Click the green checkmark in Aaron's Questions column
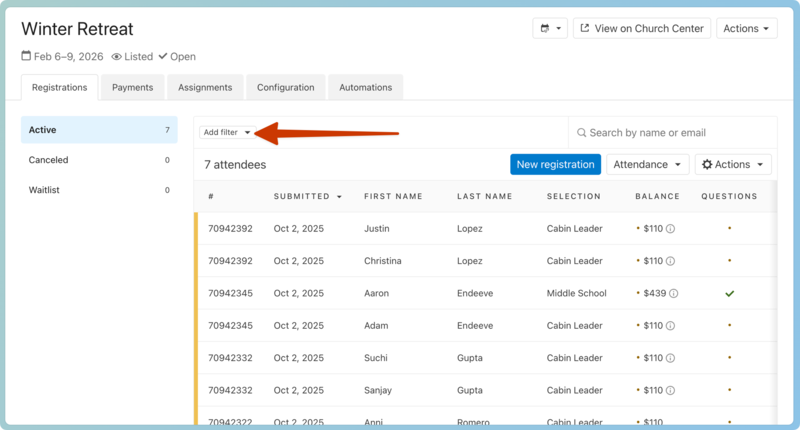Viewport: 800px width, 430px height. point(729,294)
